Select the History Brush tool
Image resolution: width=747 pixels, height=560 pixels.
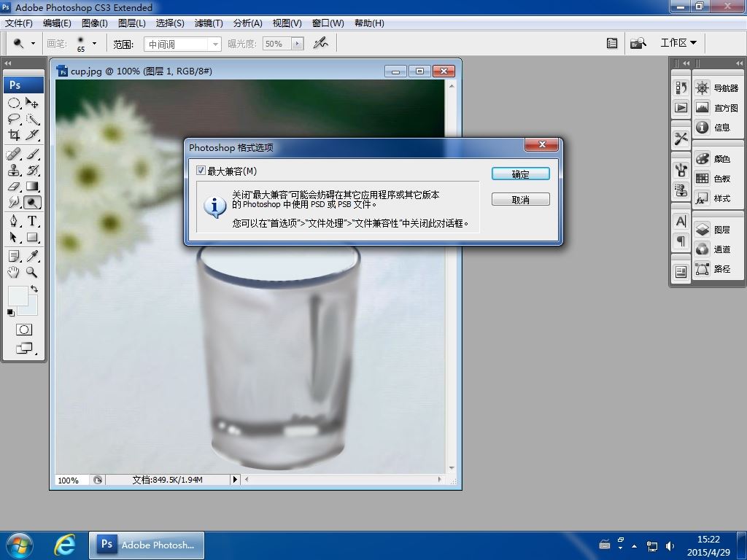tap(32, 170)
